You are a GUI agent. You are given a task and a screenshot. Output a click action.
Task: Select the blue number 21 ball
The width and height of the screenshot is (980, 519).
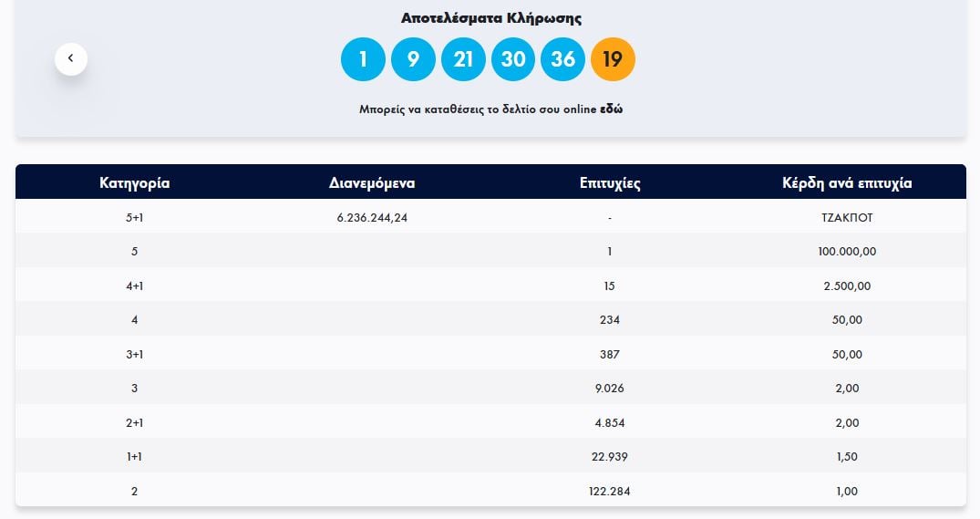463,59
